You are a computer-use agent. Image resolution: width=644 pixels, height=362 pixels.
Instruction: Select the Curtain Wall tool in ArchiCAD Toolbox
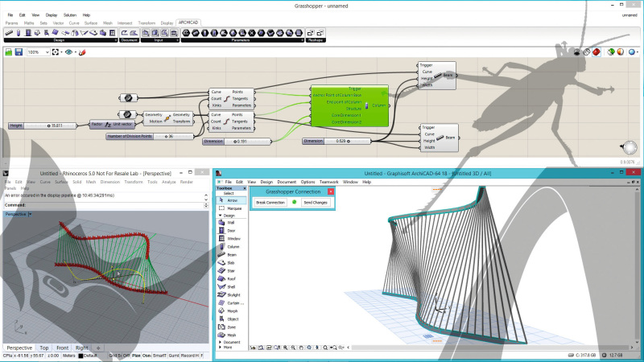231,303
